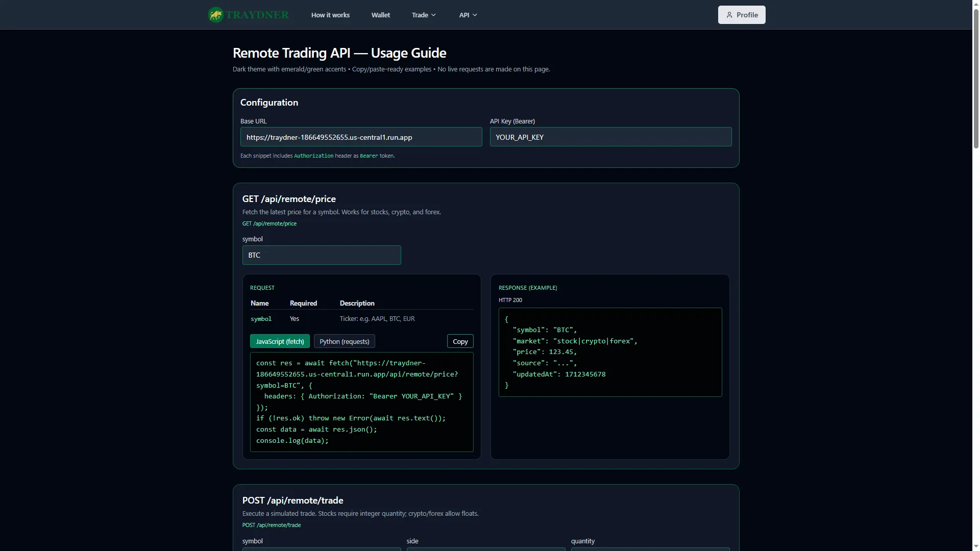The image size is (980, 551).
Task: Copy the price request code snippet
Action: point(460,341)
